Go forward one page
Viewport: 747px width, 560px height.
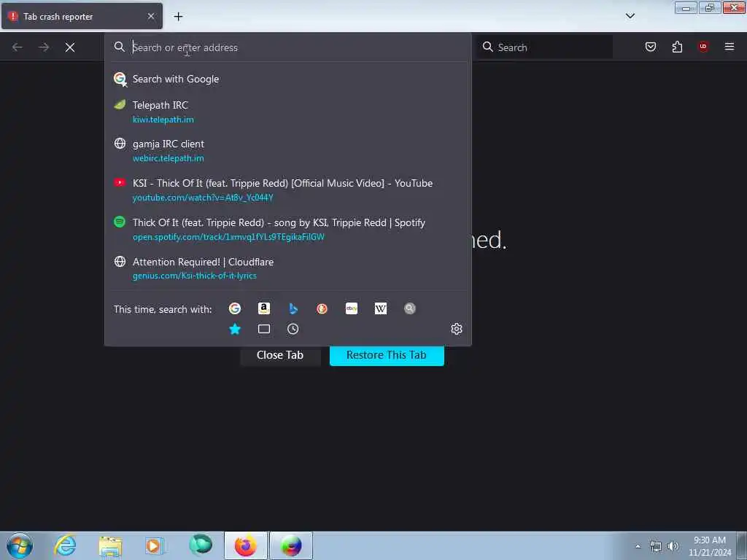44,47
